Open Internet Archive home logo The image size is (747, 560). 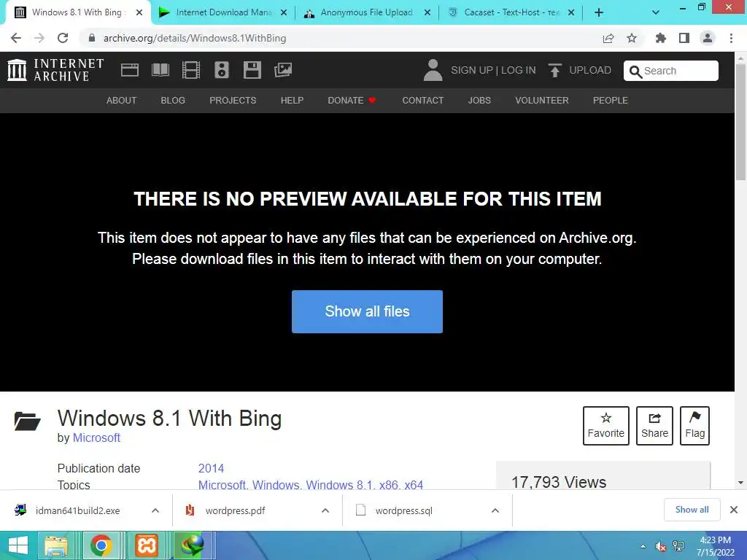55,70
